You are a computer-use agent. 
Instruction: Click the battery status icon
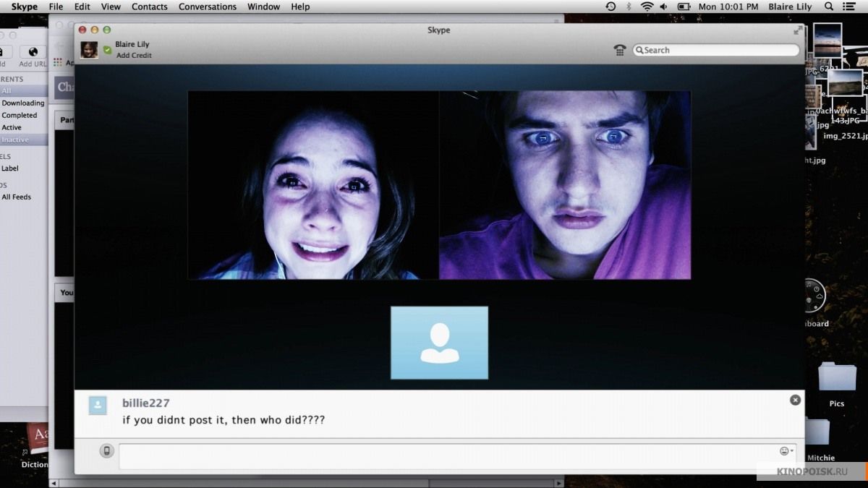(x=684, y=7)
